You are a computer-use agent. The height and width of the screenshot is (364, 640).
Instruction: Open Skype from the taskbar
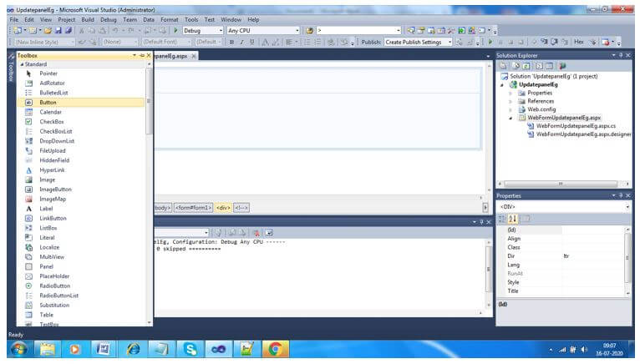click(x=190, y=349)
